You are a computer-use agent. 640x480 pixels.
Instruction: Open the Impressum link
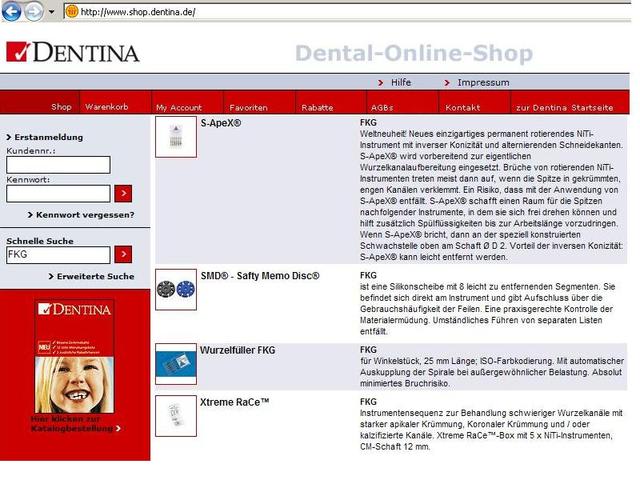(x=483, y=82)
